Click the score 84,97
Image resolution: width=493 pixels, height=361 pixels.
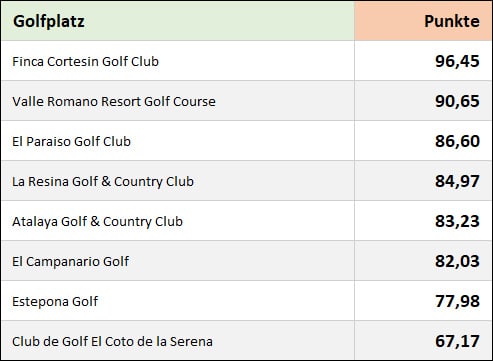pyautogui.click(x=457, y=181)
